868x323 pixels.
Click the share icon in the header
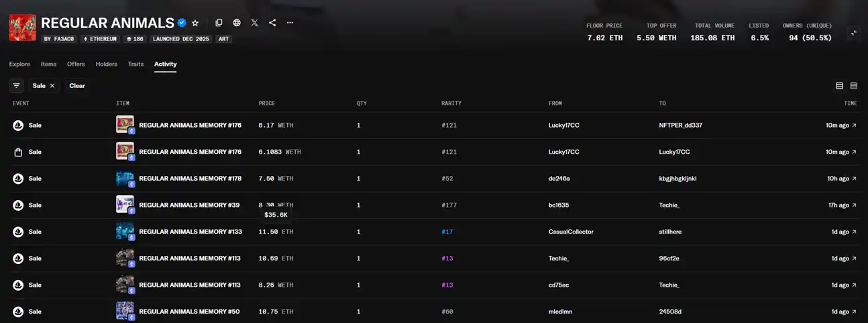pos(272,23)
